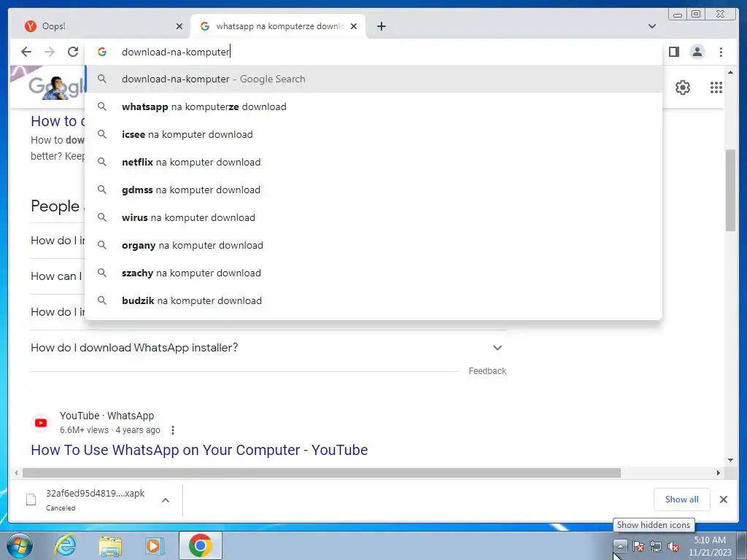Open Chrome's three-dot menu
The image size is (747, 560).
[x=721, y=52]
